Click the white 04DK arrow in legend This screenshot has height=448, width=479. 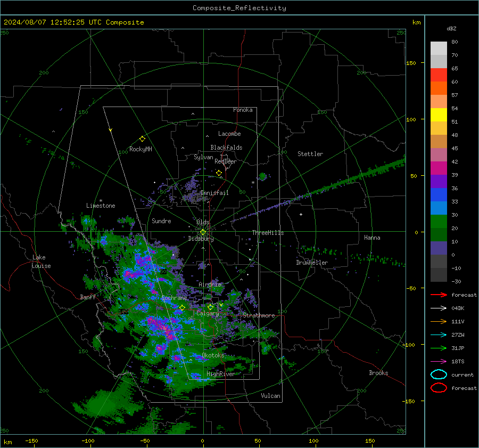pyautogui.click(x=439, y=308)
